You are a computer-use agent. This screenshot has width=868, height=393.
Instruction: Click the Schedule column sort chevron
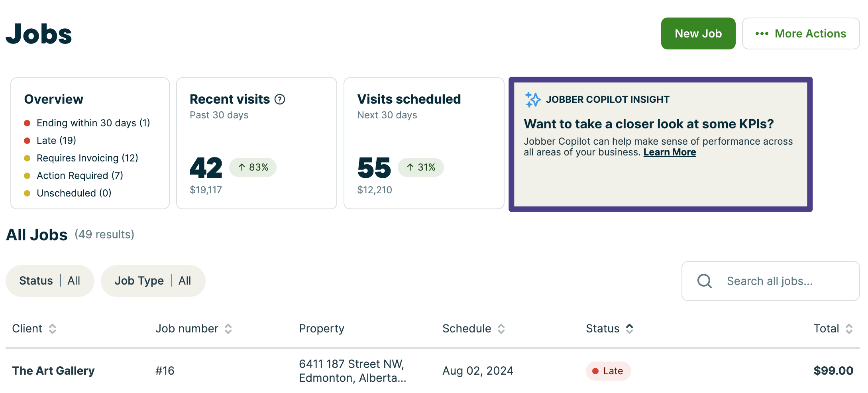[501, 329]
